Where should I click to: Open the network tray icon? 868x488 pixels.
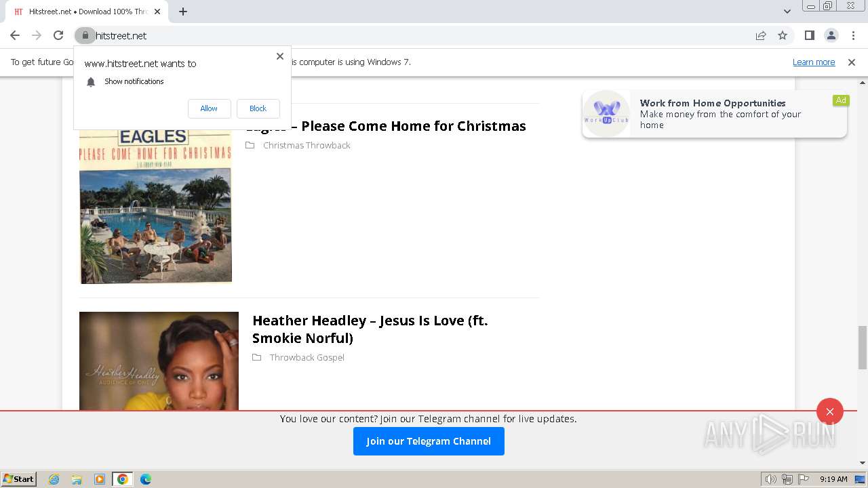(x=787, y=479)
